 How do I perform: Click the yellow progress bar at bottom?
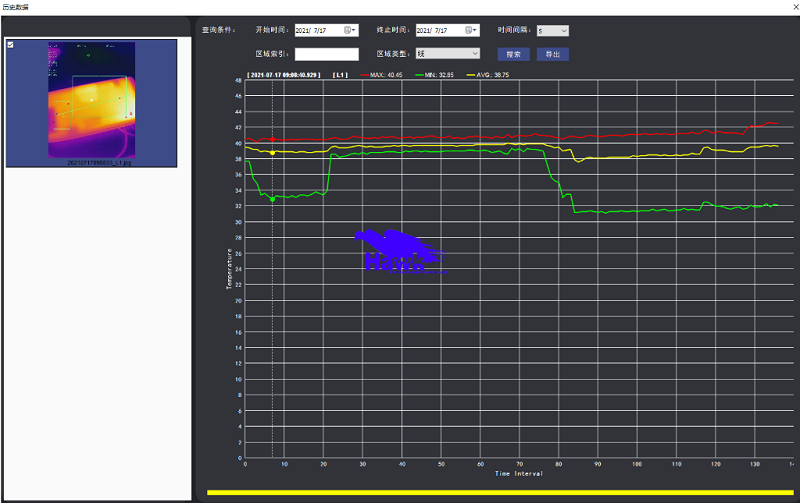pyautogui.click(x=498, y=492)
